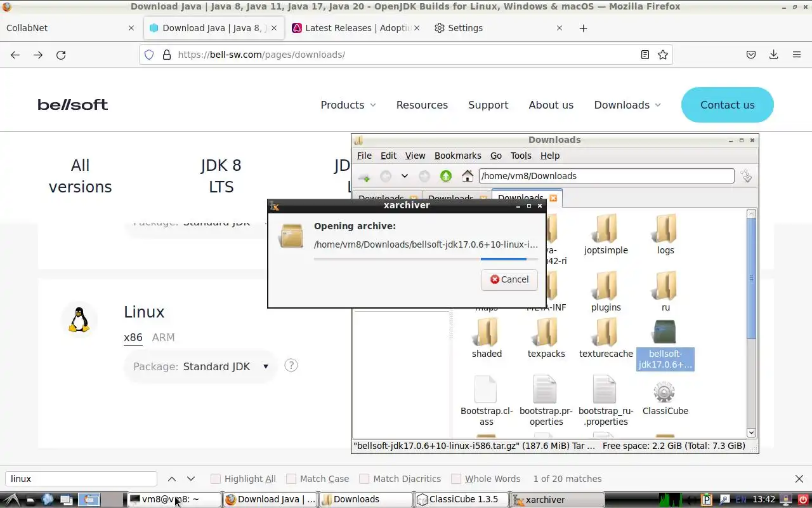Open the About us link
The width and height of the screenshot is (812, 508).
tap(551, 105)
